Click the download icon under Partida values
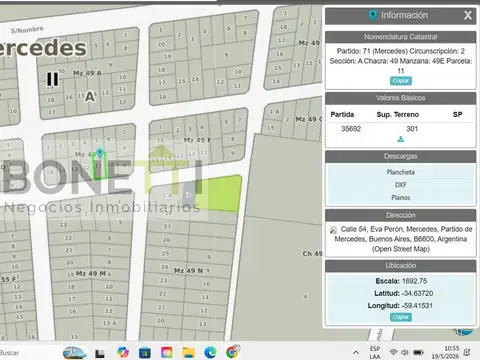480x360 pixels. coord(401,139)
